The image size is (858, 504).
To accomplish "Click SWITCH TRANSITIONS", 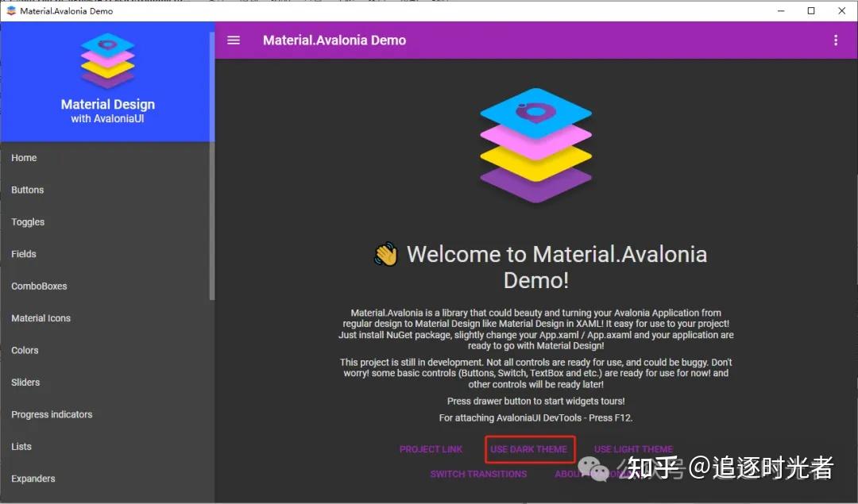I will tap(479, 473).
